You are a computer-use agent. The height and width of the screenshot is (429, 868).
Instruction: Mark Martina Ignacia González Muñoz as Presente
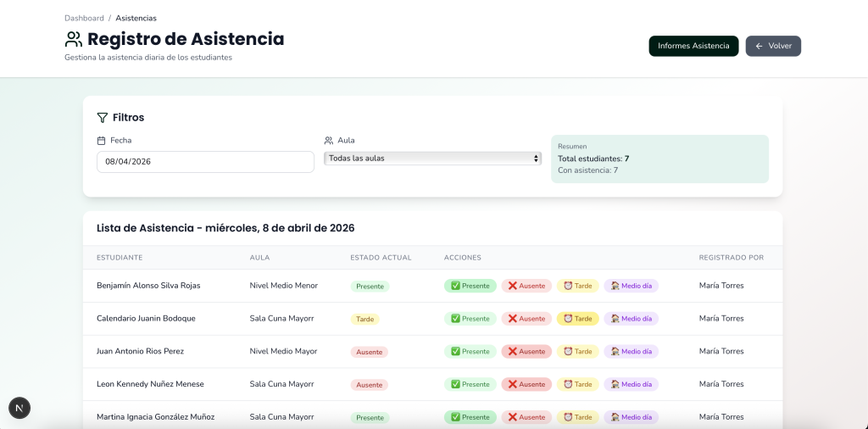(x=470, y=417)
